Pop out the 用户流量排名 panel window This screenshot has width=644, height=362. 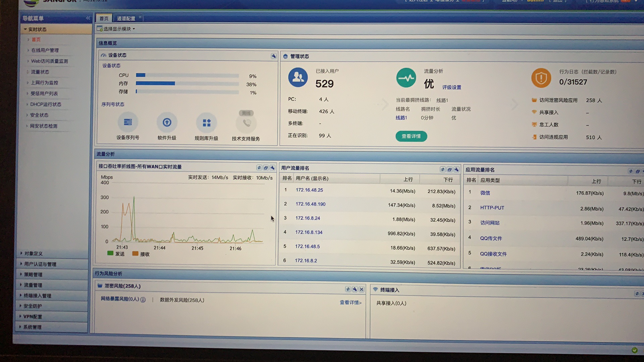tap(449, 170)
